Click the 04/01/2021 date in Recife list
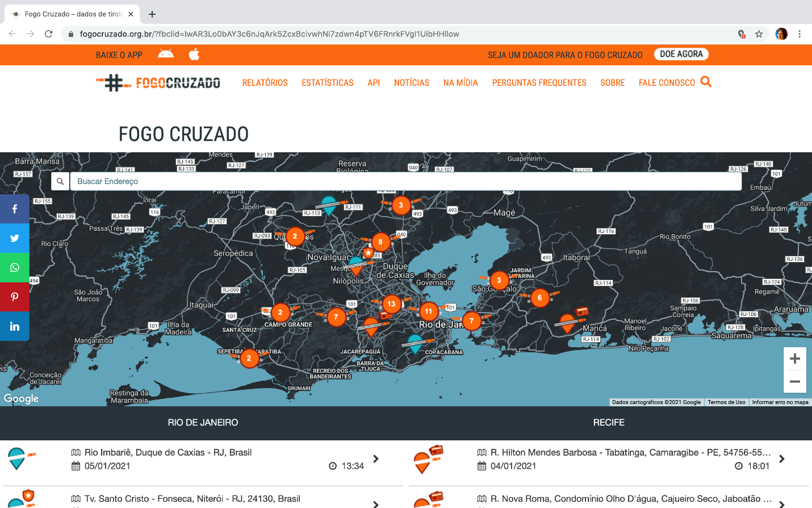The width and height of the screenshot is (812, 508). point(513,466)
